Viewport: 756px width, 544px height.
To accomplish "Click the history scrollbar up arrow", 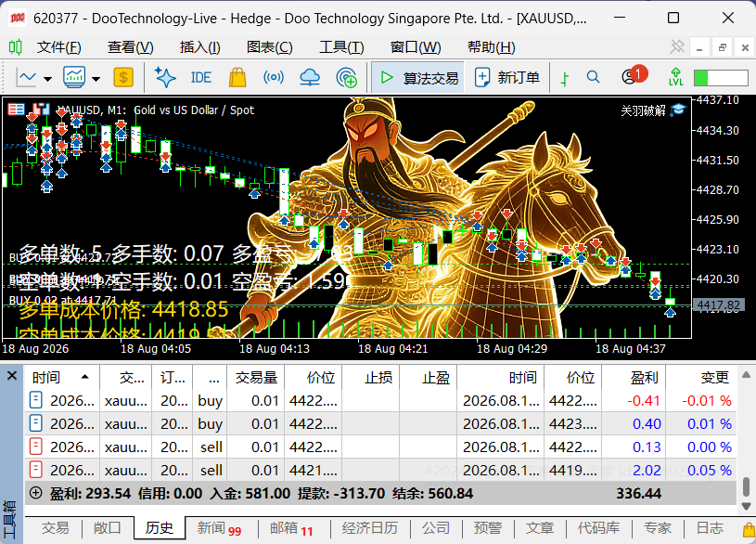I will click(x=746, y=374).
